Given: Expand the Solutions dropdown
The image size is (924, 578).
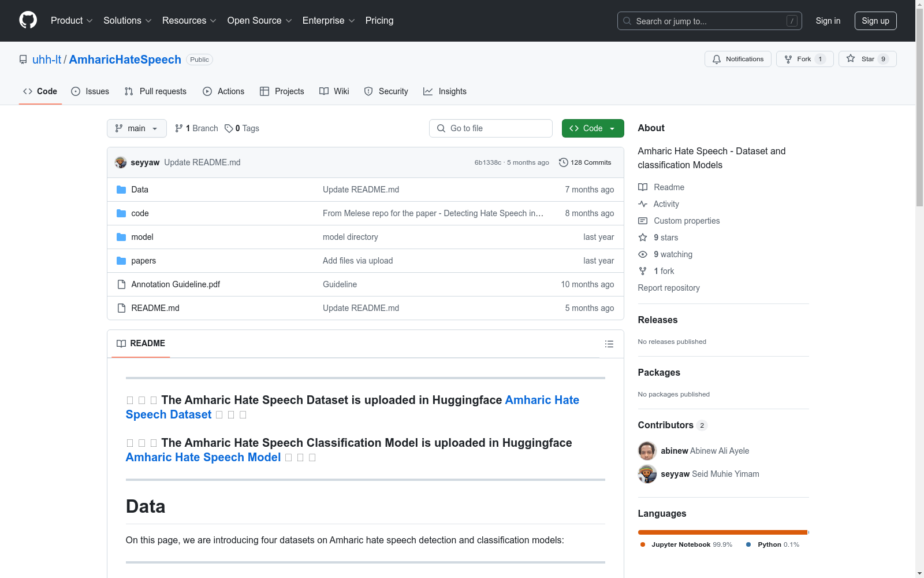Looking at the screenshot, I should pyautogui.click(x=127, y=21).
